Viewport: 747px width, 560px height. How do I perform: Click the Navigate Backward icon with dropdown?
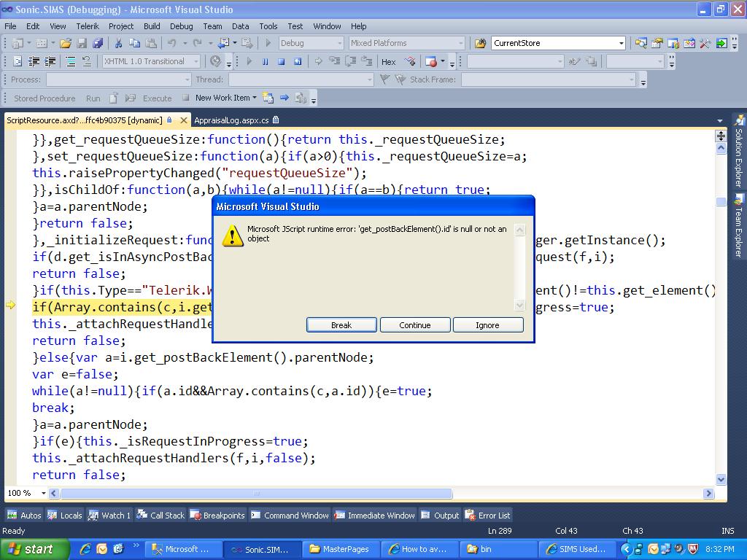(x=224, y=43)
